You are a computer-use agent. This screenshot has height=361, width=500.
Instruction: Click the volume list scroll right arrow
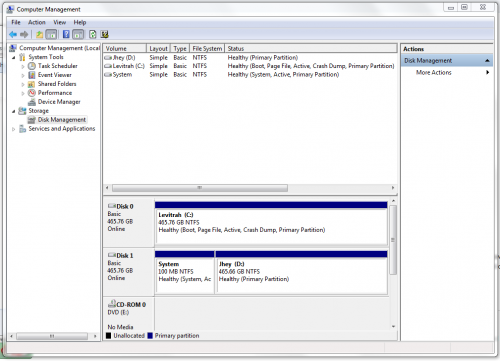click(x=393, y=188)
